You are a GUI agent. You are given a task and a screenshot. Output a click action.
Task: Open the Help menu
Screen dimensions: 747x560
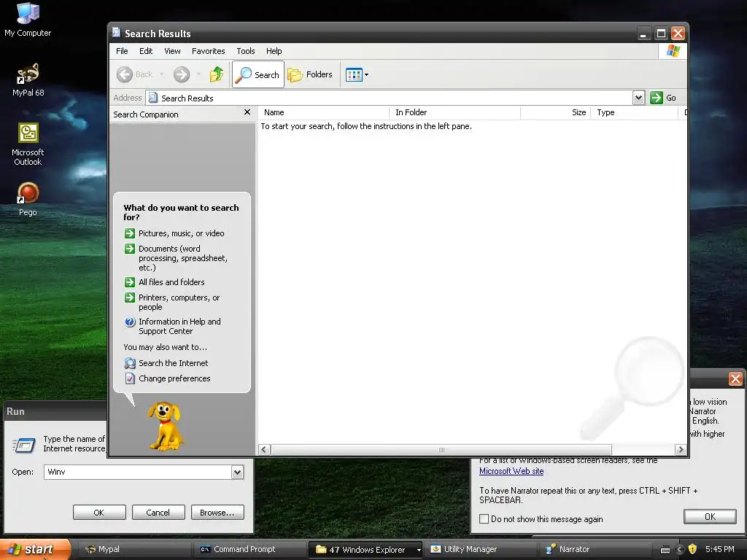point(274,51)
